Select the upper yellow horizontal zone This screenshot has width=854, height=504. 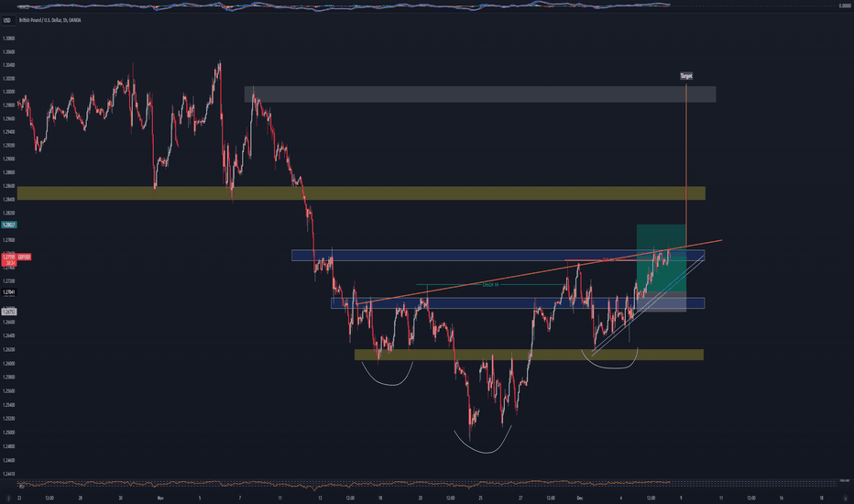pyautogui.click(x=361, y=192)
